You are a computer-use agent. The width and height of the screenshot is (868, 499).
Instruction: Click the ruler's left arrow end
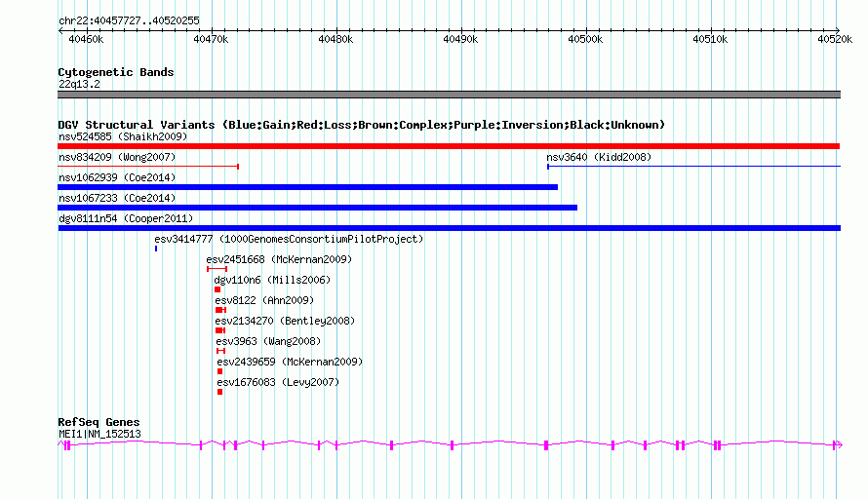pos(59,30)
